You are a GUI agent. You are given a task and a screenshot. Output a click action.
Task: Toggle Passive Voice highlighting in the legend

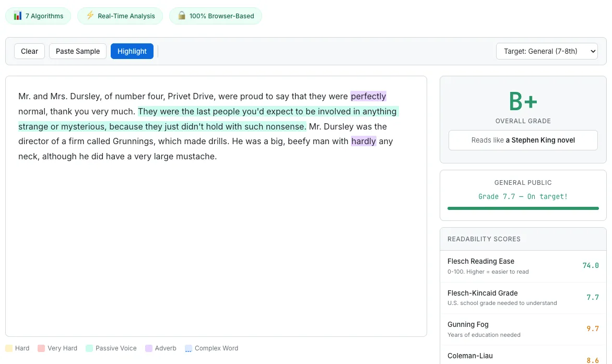(111, 348)
